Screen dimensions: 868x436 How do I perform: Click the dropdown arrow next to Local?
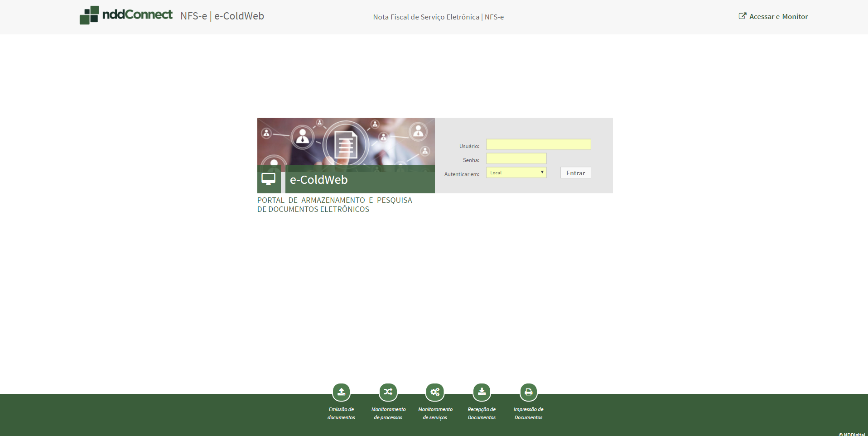click(542, 172)
